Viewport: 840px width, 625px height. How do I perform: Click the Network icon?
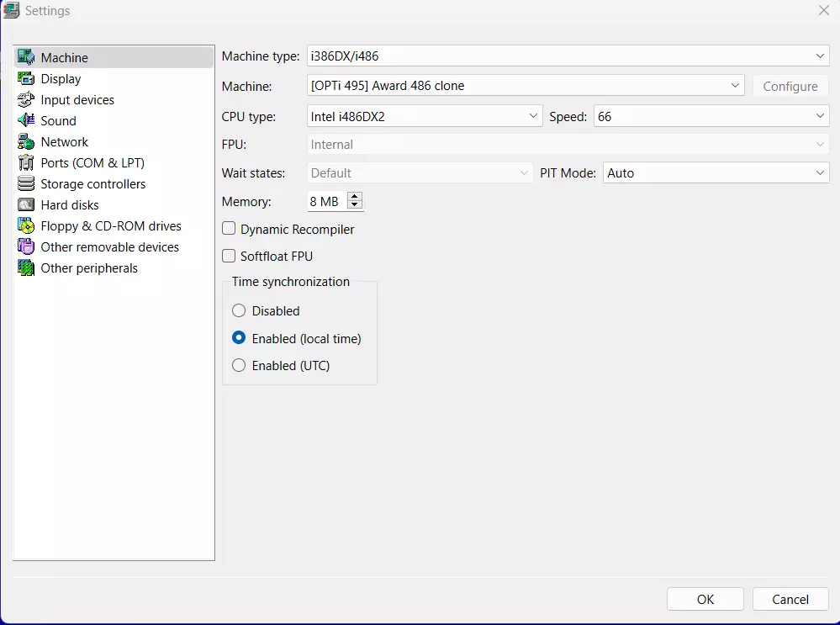point(26,141)
